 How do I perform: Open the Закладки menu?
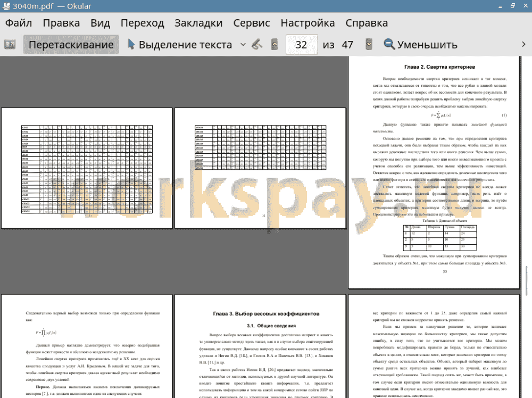point(198,23)
